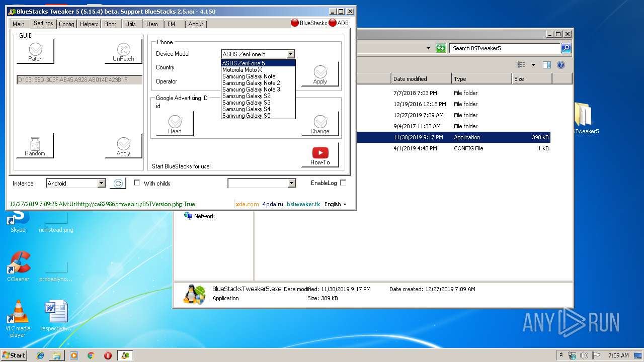The height and width of the screenshot is (362, 644).
Task: Change the Google Advertising ID
Action: (x=320, y=124)
